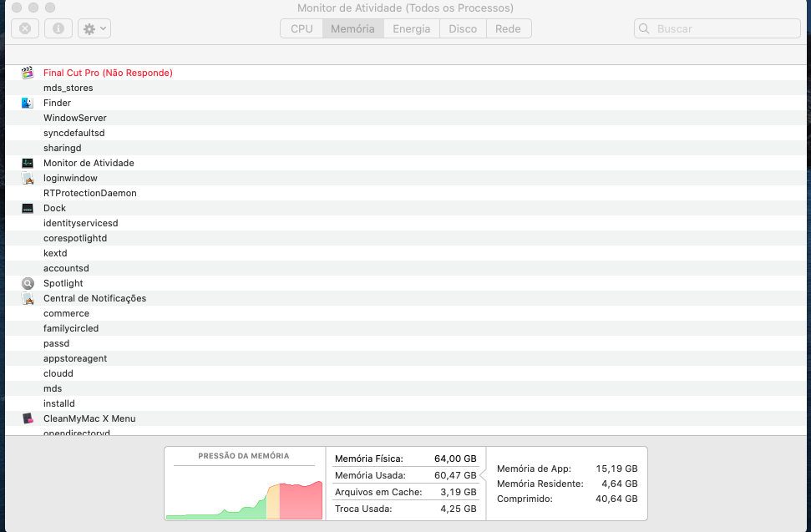Click the Memória de App 15,19 GB value

[616, 469]
